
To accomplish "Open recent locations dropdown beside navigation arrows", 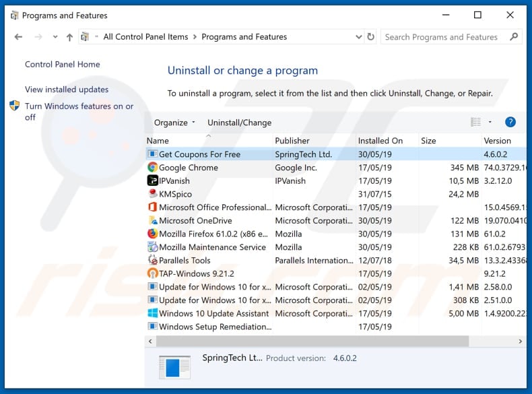I will (53, 37).
